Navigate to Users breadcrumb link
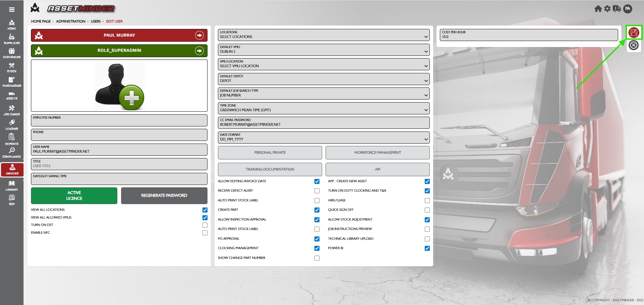 [96, 21]
